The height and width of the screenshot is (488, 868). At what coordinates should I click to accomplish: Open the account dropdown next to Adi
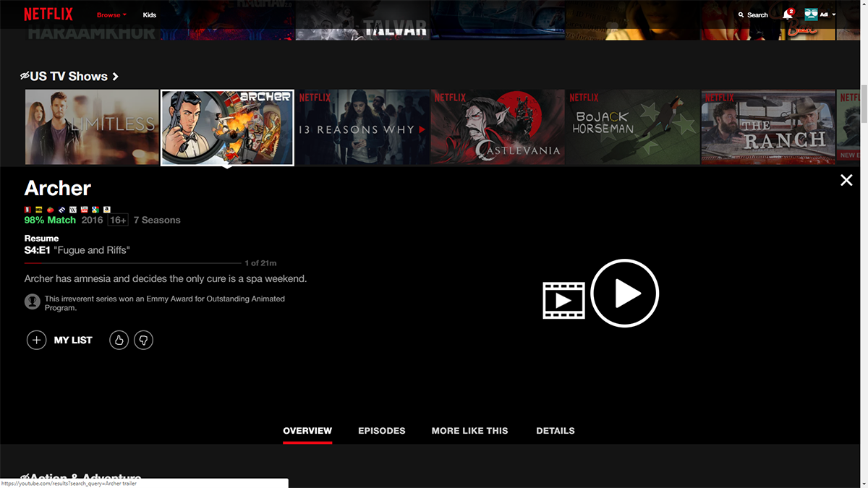click(x=835, y=14)
